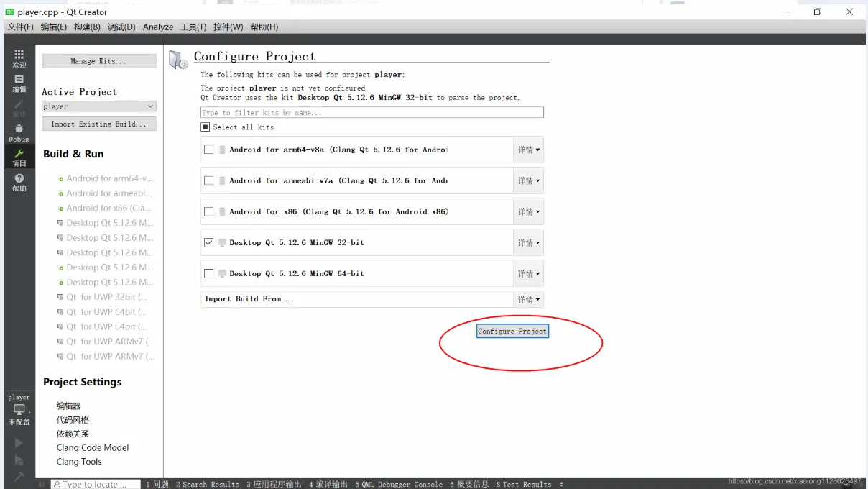Open the 文件(F) menu
The image size is (868, 489).
[20, 27]
